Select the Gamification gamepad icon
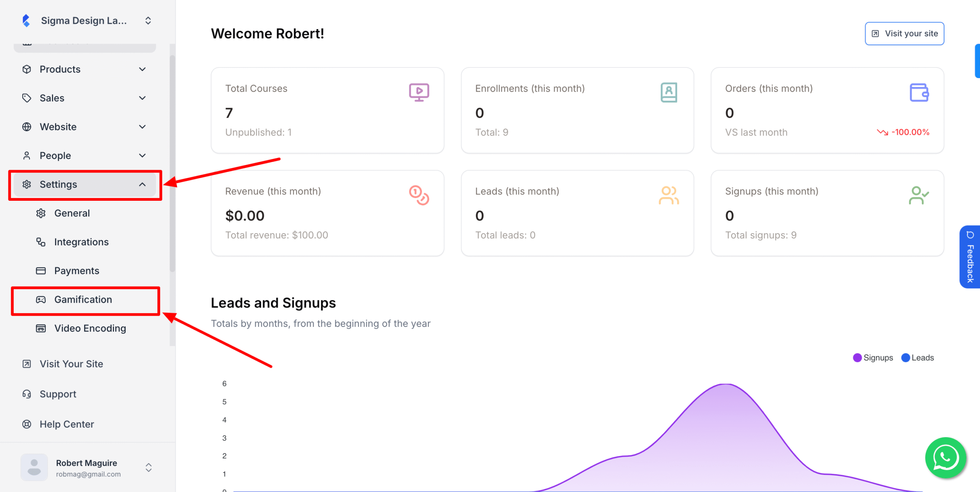The width and height of the screenshot is (980, 492). 41,299
